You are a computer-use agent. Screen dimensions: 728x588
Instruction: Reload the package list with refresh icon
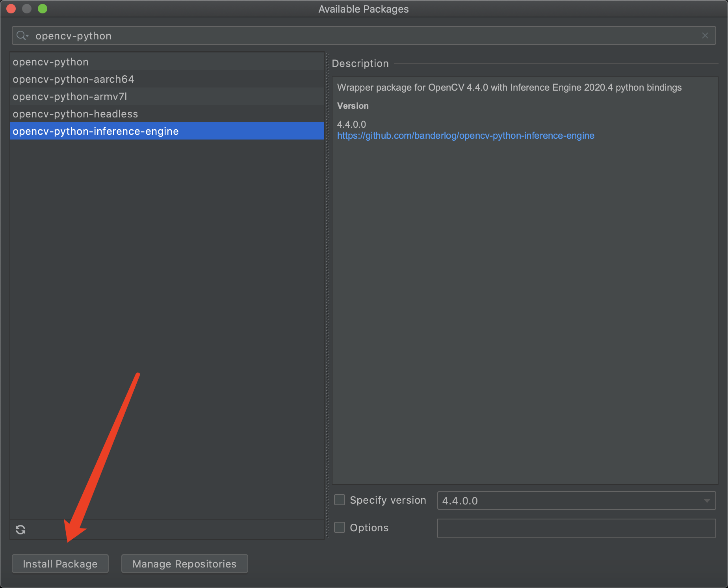tap(20, 530)
